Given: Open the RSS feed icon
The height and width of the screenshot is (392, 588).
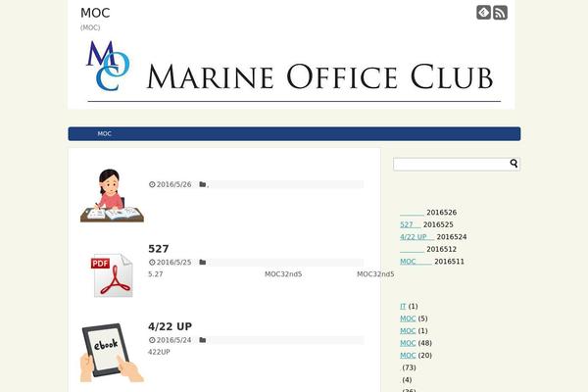Looking at the screenshot, I should click(500, 13).
